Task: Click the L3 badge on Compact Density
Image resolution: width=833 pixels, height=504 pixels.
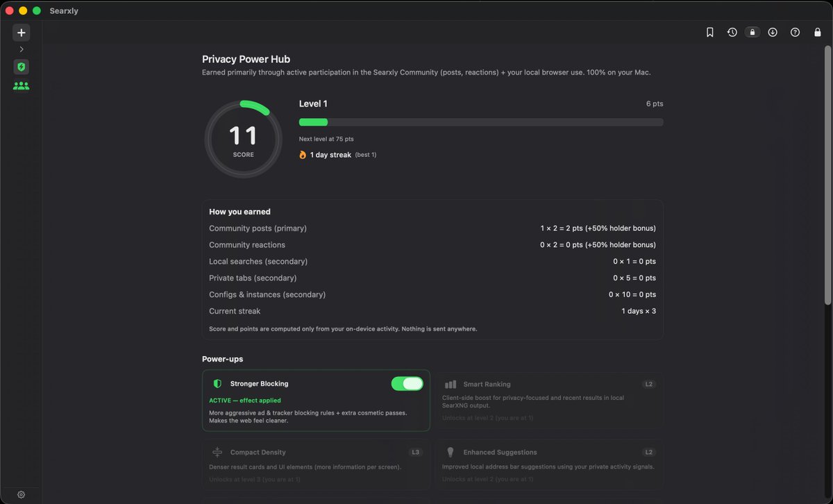Action: click(416, 452)
